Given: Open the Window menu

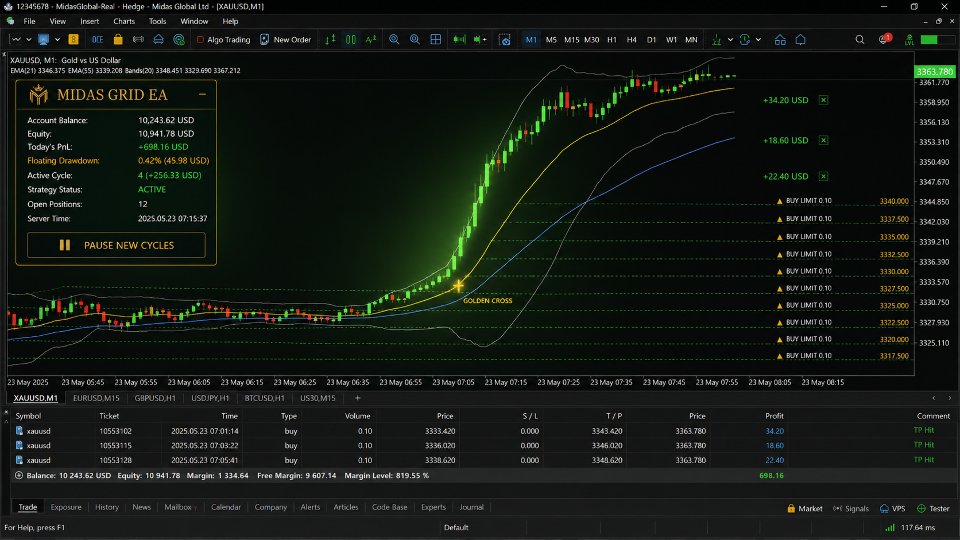Looking at the screenshot, I should tap(194, 21).
